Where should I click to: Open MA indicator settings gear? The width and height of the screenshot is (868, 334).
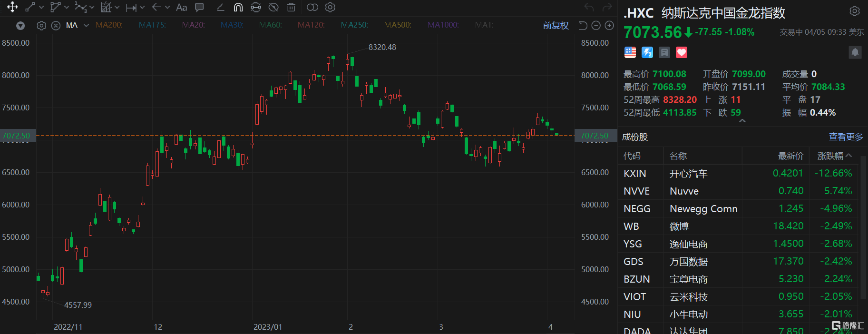tap(41, 25)
